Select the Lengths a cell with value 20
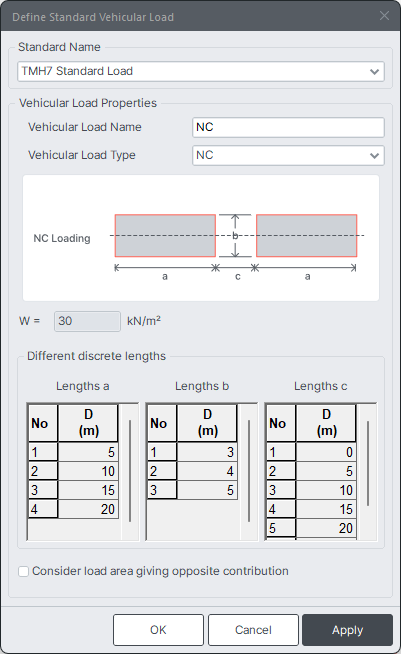The width and height of the screenshot is (401, 654). coord(88,509)
